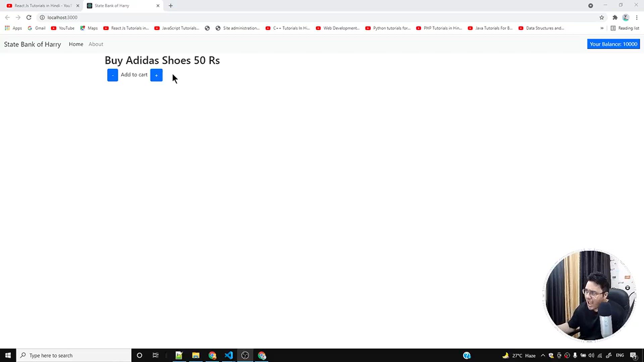The width and height of the screenshot is (644, 362).
Task: Switch the ENG input language
Action: (x=620, y=355)
